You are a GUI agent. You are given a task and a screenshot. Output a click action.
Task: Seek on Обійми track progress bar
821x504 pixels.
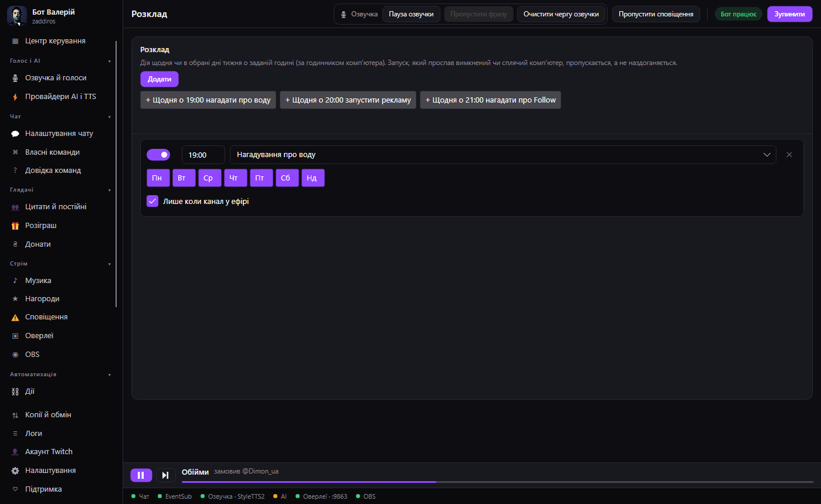[x=498, y=482]
